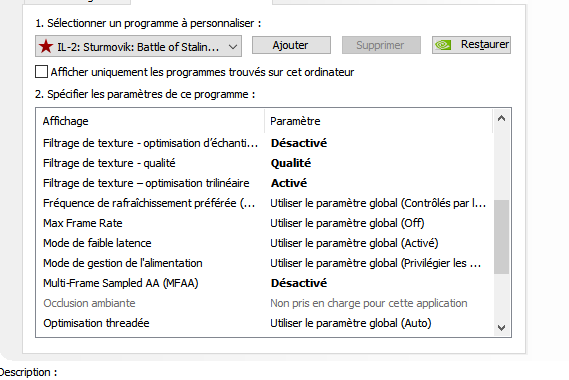This screenshot has width=569, height=380.
Task: Click 'Non pris en charge pour cette application'
Action: point(369,303)
